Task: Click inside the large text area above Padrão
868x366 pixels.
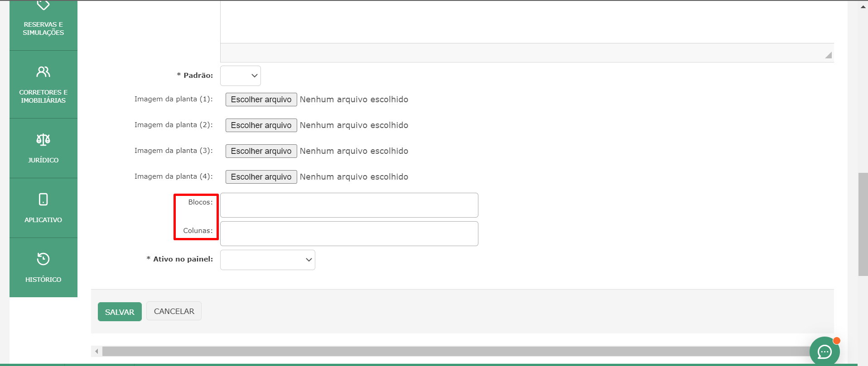Action: point(527,22)
